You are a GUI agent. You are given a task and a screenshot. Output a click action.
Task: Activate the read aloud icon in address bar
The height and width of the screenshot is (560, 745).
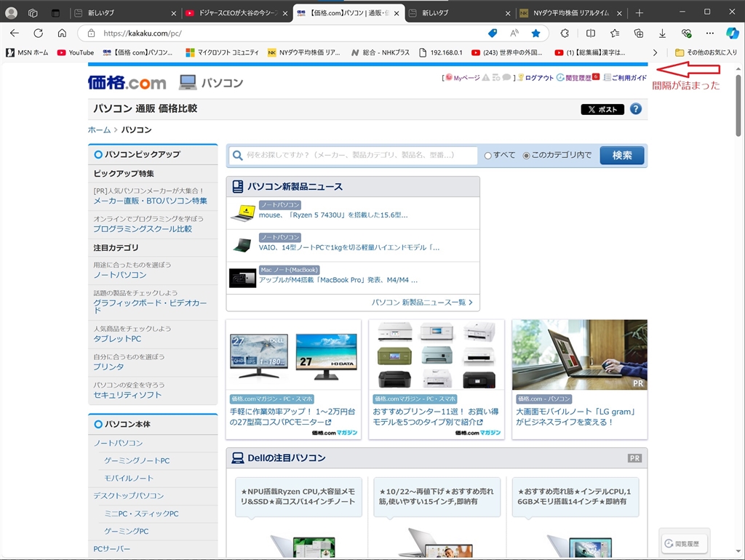(x=514, y=33)
